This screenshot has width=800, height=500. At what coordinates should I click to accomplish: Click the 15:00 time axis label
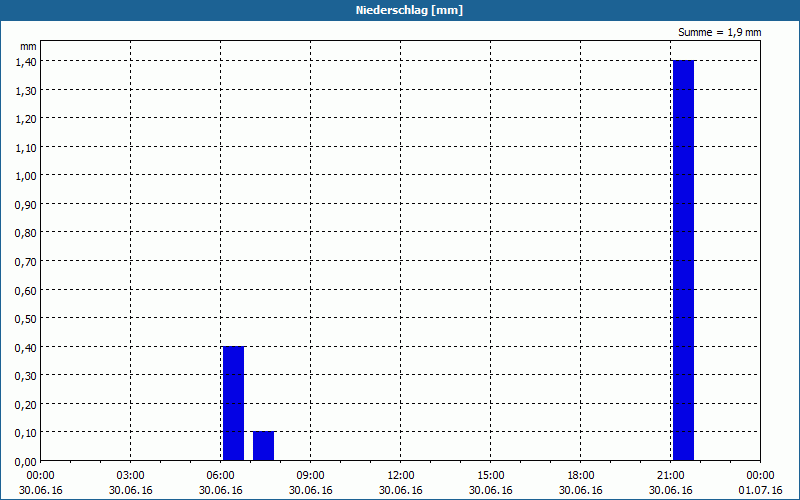[x=491, y=476]
